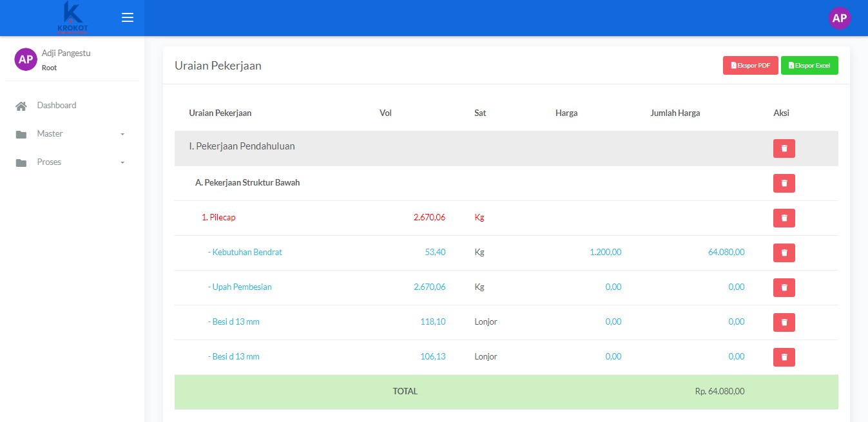Select the Master sidebar item
868x422 pixels.
click(50, 133)
